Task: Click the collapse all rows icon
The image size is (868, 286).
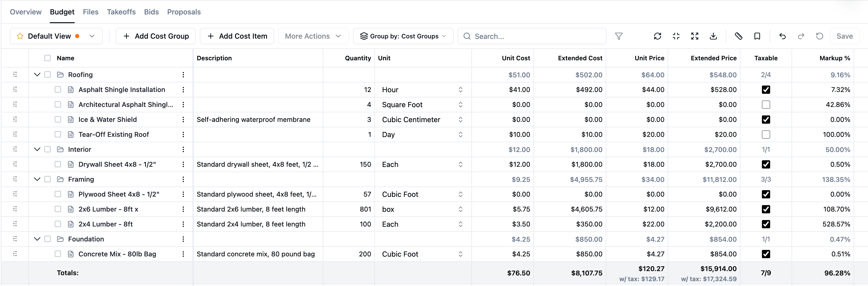Action: click(676, 36)
